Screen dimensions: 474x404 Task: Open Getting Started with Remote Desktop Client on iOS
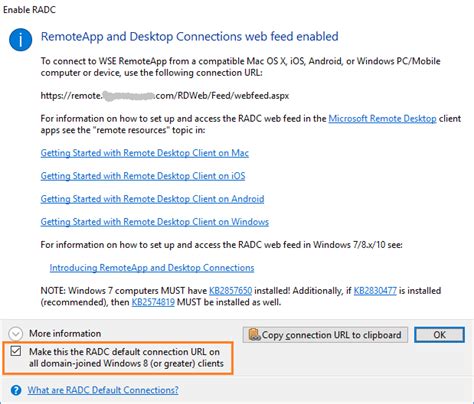point(143,176)
